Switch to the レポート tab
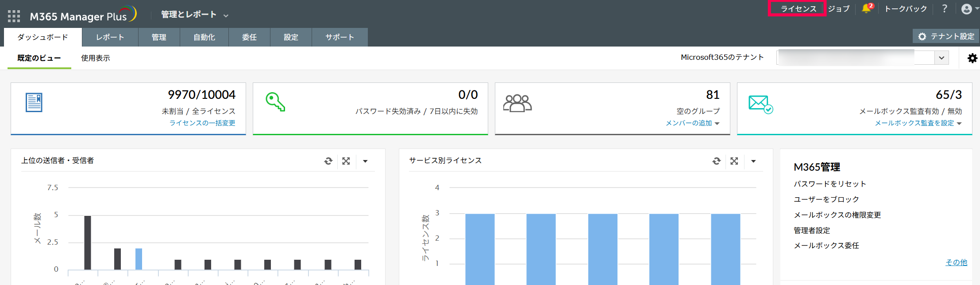 110,37
